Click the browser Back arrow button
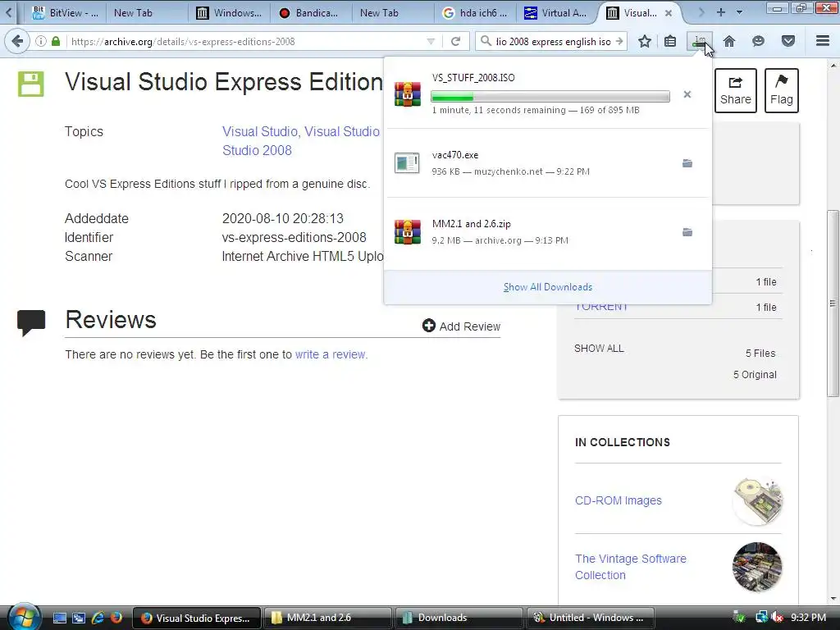Viewport: 840px width, 630px height. (17, 41)
